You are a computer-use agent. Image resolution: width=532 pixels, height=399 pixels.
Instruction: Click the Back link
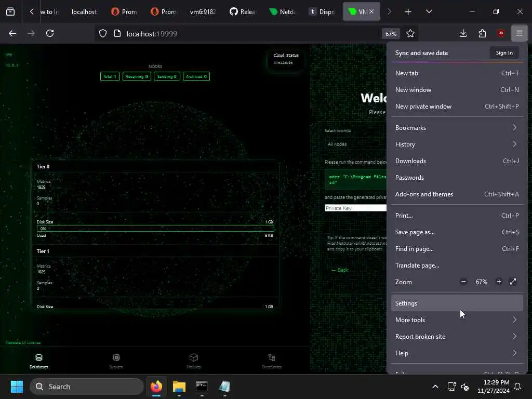(x=340, y=270)
